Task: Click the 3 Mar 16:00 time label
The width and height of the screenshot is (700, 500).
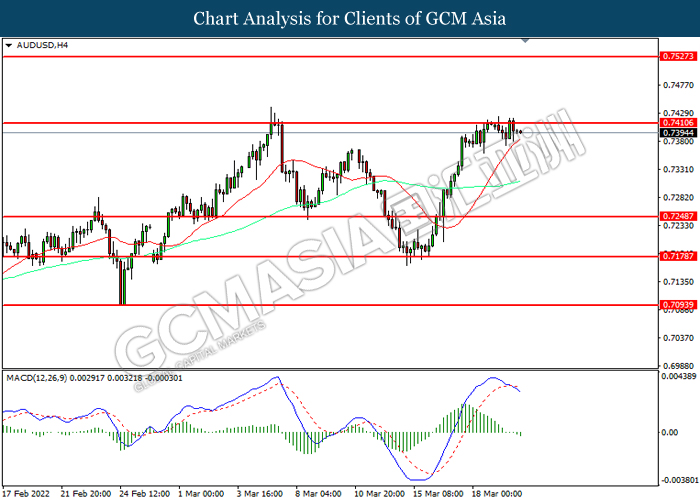Action: point(260,494)
